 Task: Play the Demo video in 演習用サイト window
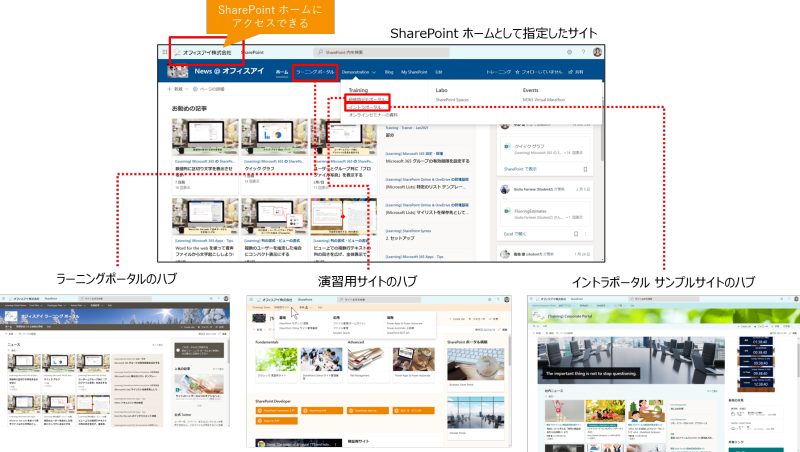298,443
